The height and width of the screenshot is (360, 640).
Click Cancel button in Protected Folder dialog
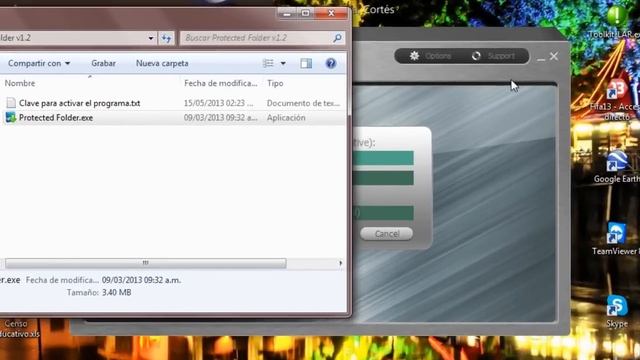pyautogui.click(x=386, y=234)
